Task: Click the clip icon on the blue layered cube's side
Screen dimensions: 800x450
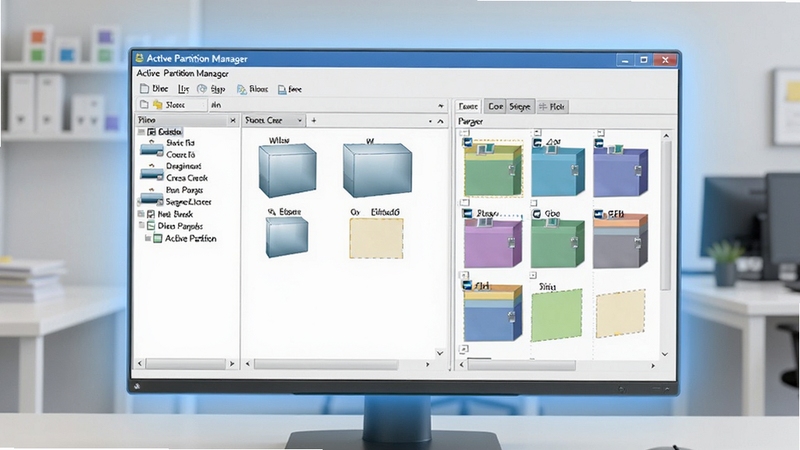Action: 512,317
